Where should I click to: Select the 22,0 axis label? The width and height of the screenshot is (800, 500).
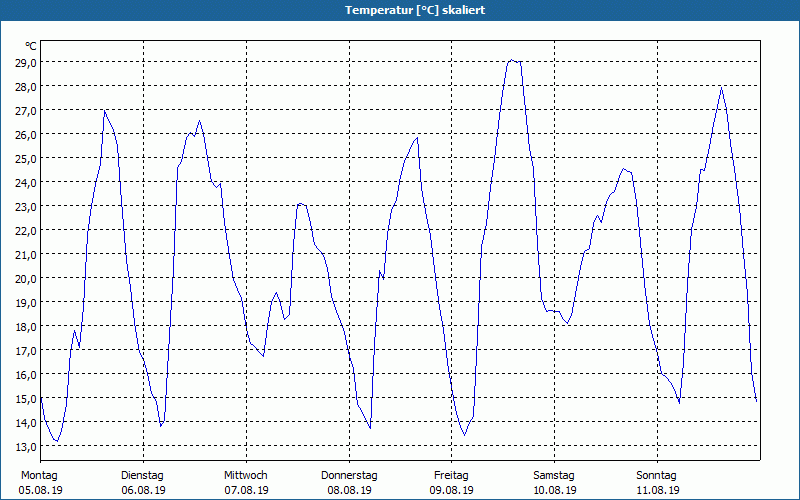(26, 230)
